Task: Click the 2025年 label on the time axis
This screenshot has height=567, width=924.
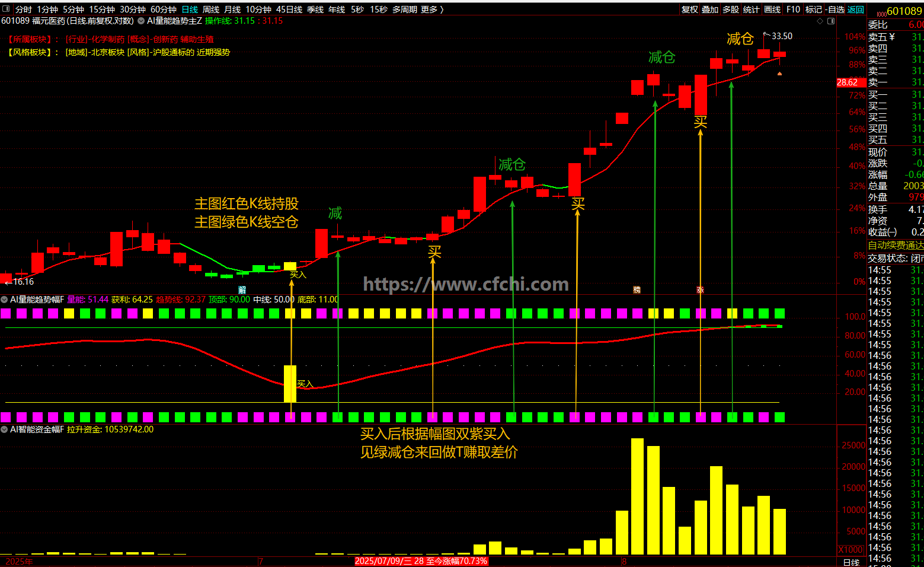Action: click(19, 561)
